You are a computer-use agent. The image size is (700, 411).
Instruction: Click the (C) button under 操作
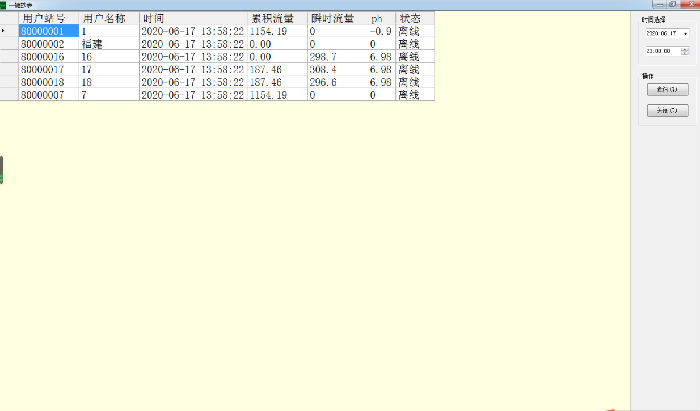[665, 110]
